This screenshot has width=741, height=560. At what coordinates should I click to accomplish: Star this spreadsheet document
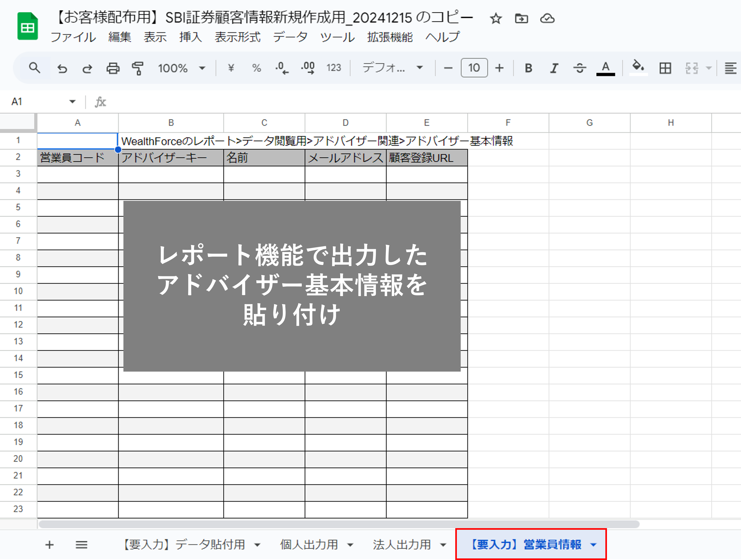coord(496,18)
